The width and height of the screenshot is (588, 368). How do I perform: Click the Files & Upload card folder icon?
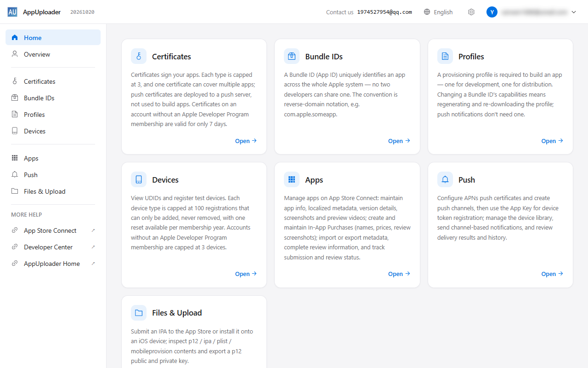click(139, 313)
